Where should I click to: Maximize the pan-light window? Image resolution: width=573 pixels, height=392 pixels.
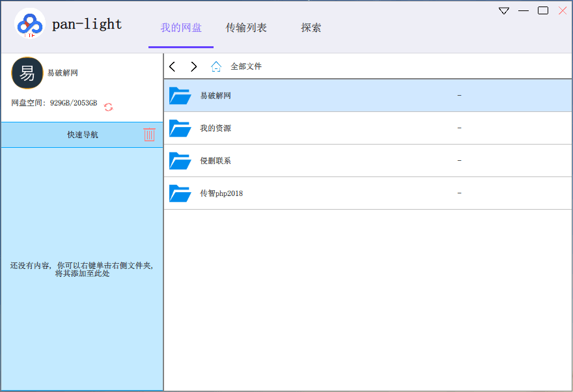tap(542, 11)
